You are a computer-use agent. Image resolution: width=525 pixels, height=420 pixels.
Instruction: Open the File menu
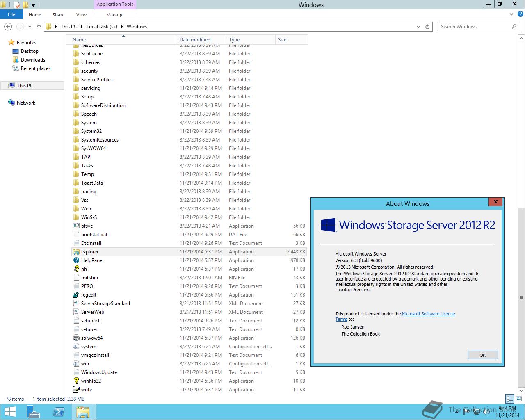click(11, 14)
